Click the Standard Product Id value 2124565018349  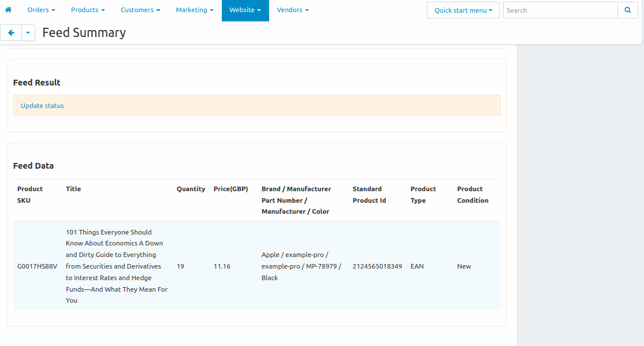point(377,266)
